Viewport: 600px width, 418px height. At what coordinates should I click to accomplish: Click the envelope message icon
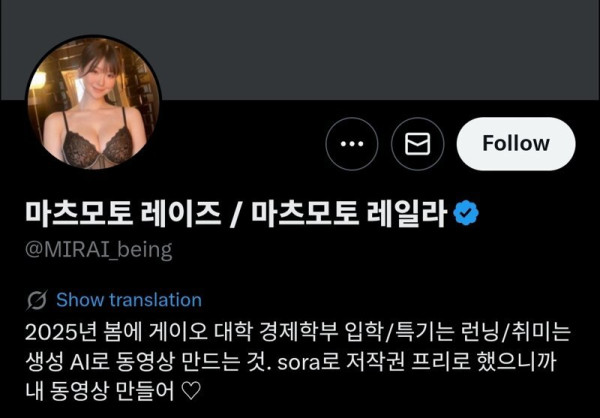[x=417, y=144]
